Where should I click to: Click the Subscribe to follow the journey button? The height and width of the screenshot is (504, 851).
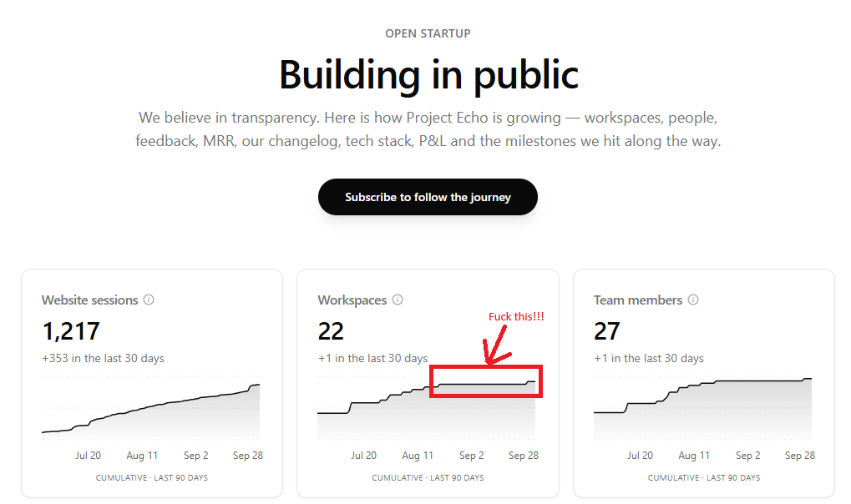point(428,197)
